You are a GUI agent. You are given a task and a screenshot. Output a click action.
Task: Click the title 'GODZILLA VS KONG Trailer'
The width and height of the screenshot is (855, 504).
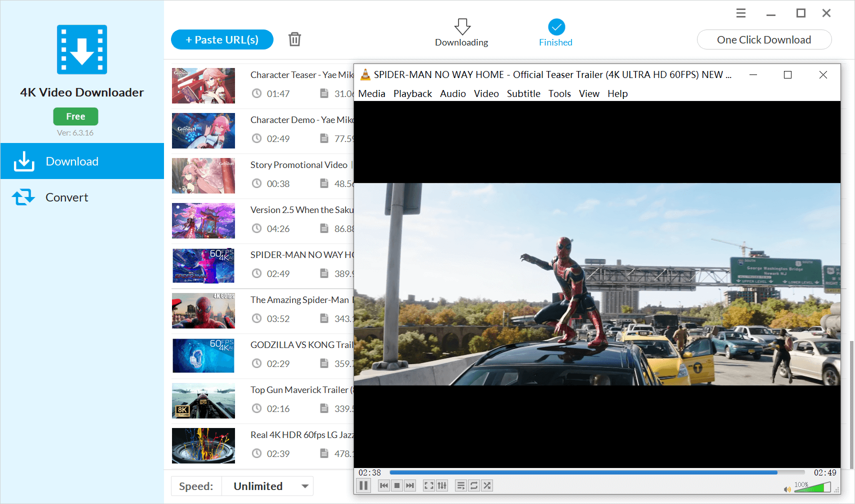(302, 344)
